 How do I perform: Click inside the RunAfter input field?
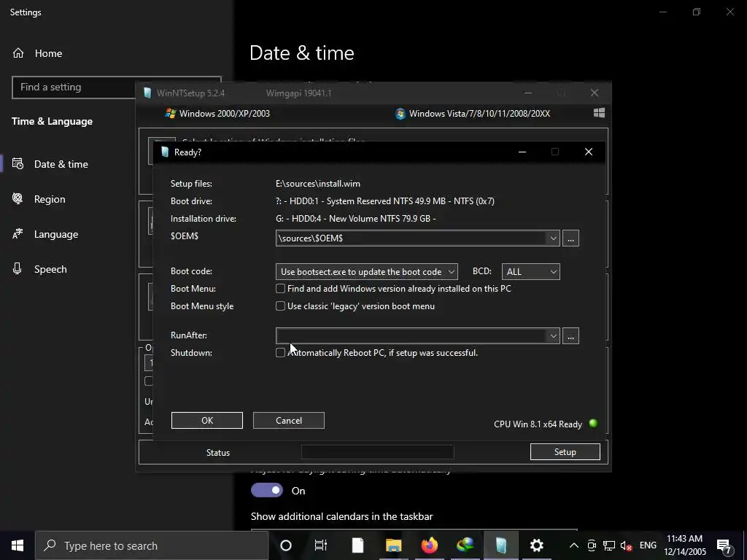(x=411, y=335)
